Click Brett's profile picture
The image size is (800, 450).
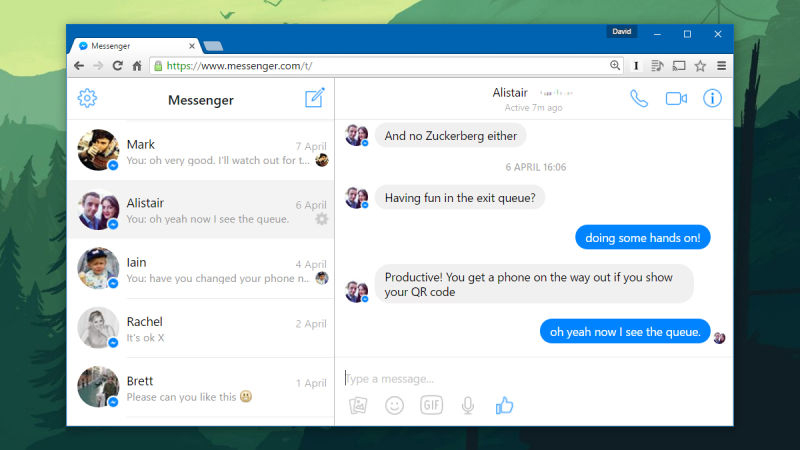98,387
